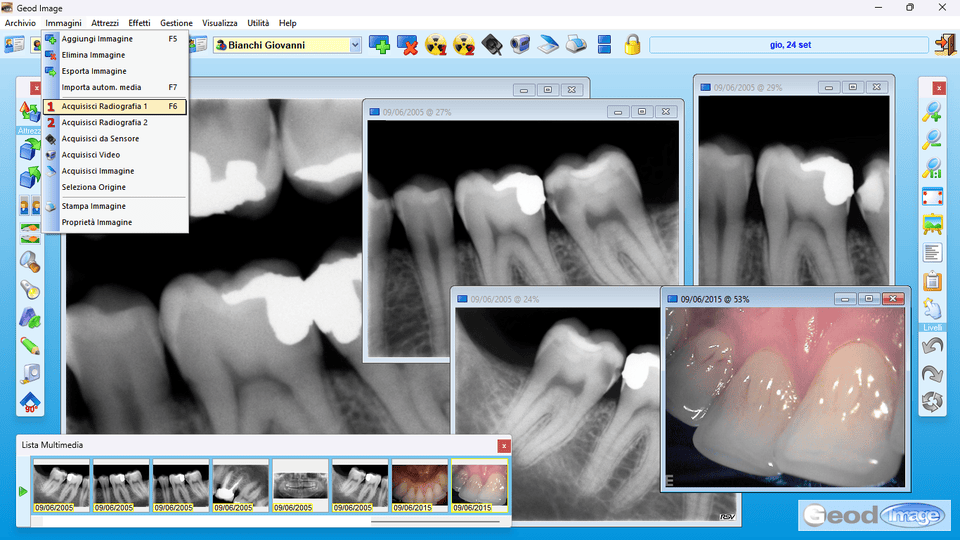Choose Acquisisci Video menu entry
The height and width of the screenshot is (540, 960).
(114, 154)
